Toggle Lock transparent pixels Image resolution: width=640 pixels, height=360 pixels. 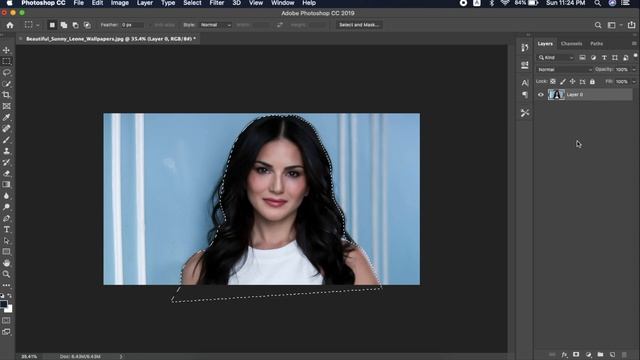pos(553,82)
